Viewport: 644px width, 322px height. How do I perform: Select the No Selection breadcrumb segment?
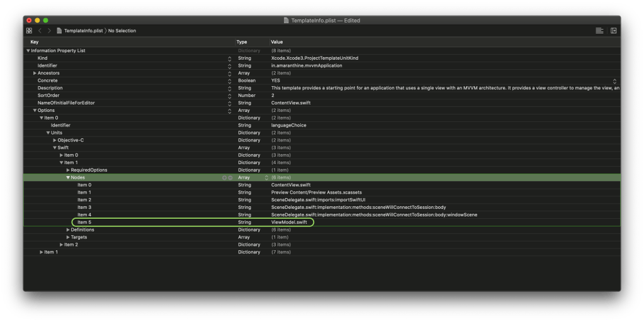tap(122, 30)
